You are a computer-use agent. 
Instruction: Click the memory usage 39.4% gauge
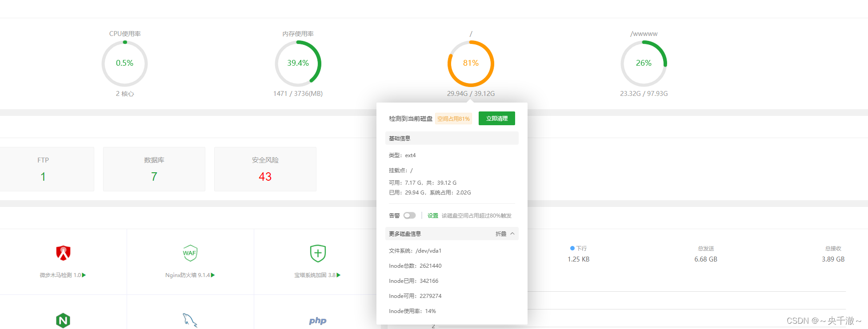tap(298, 63)
